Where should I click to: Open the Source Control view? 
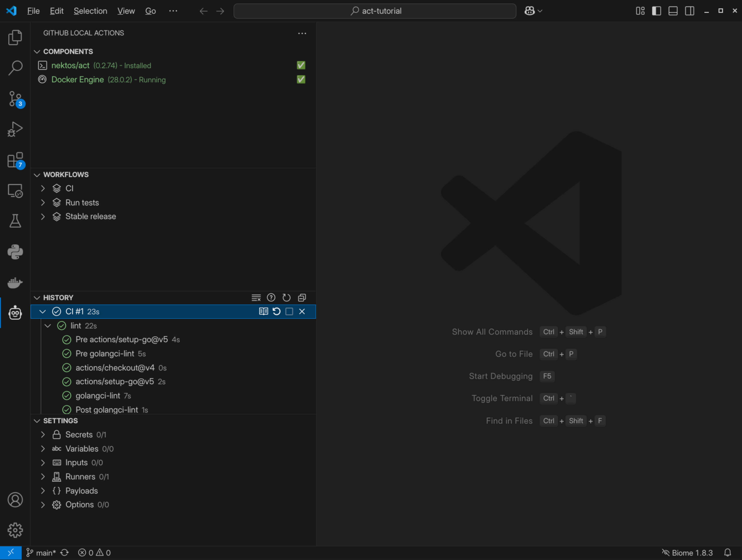tap(15, 99)
